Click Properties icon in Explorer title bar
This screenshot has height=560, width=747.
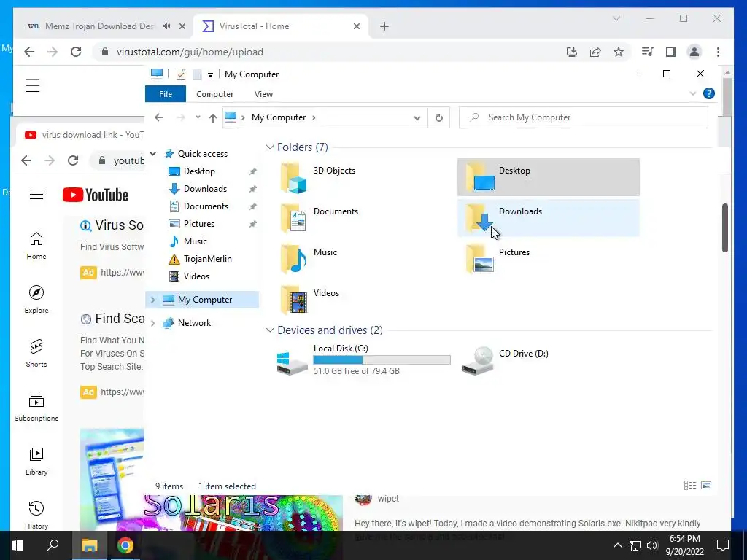(181, 74)
